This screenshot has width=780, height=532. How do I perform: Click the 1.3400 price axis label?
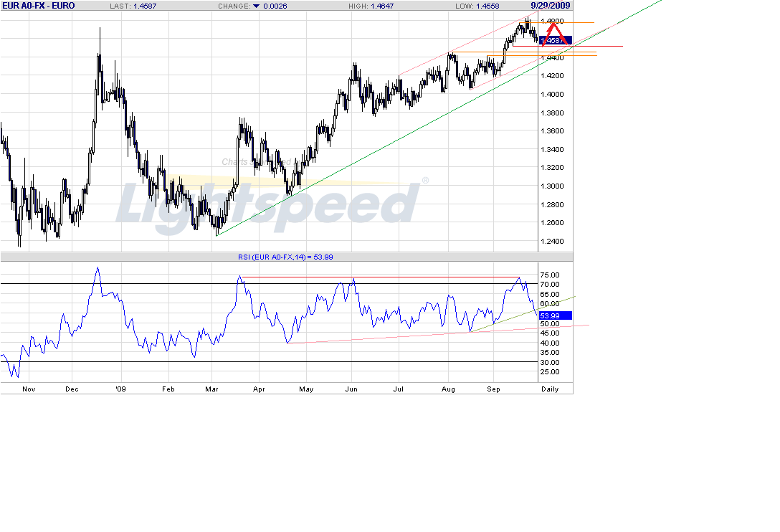(x=552, y=149)
